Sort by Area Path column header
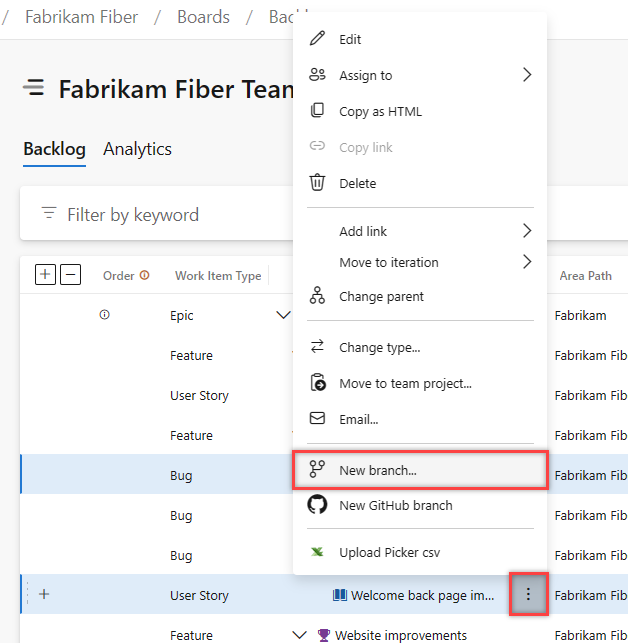The width and height of the screenshot is (628, 643). tap(585, 276)
